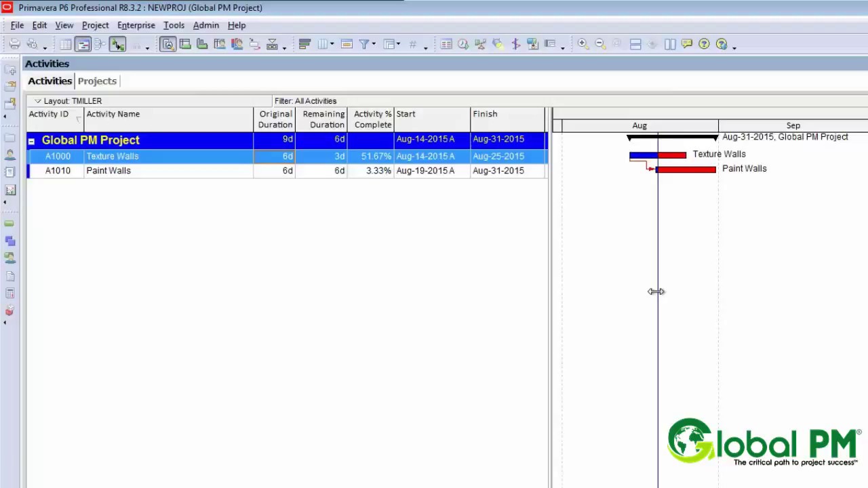This screenshot has height=488, width=868.
Task: Click the Activity % Complete column header
Action: (370, 119)
